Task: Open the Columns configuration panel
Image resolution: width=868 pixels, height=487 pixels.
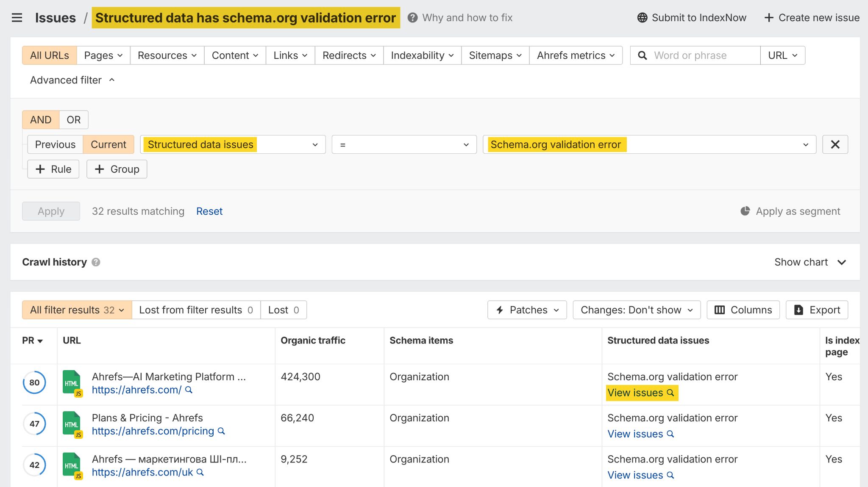Action: [743, 310]
